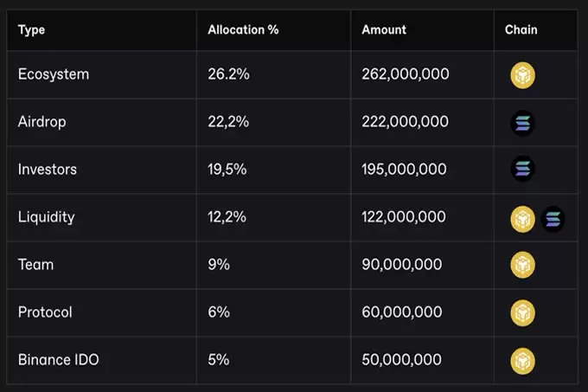Click the BNB icon in Binance IDO row
The width and height of the screenshot is (588, 392).
point(523,361)
